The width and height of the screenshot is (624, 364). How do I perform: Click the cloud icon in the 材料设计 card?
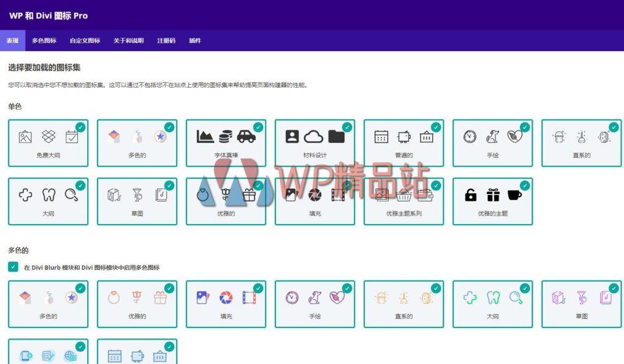(314, 136)
